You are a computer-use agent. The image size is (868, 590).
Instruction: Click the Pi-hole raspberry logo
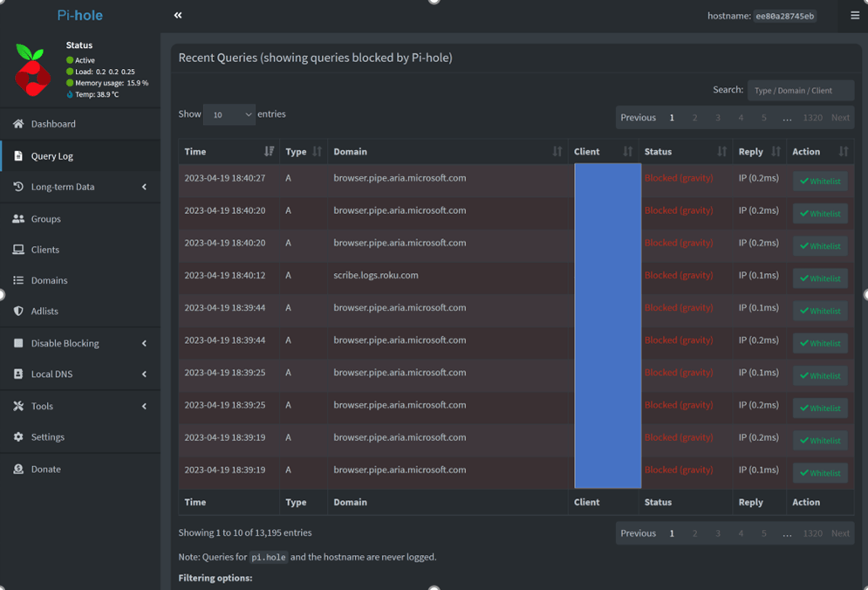coord(32,70)
